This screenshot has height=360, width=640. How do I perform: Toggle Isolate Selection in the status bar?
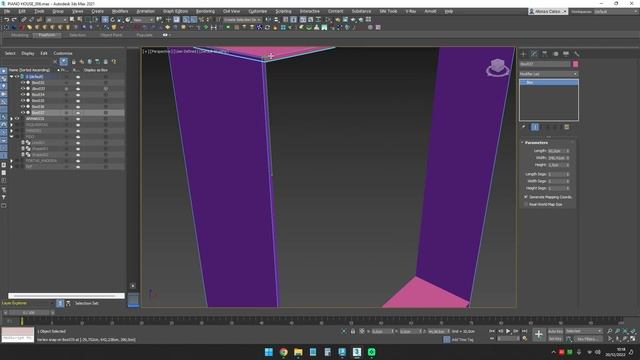(x=344, y=331)
